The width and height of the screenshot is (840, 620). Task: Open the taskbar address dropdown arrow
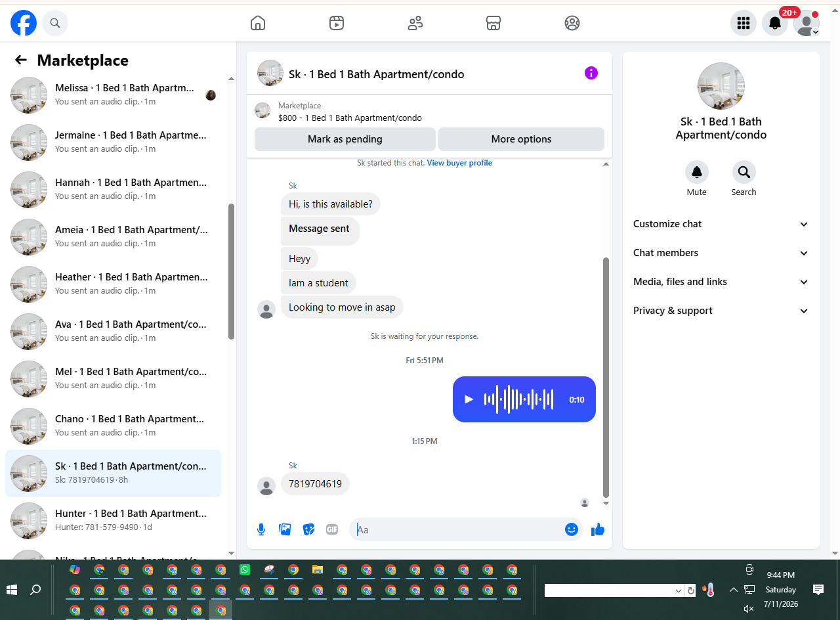coord(679,590)
